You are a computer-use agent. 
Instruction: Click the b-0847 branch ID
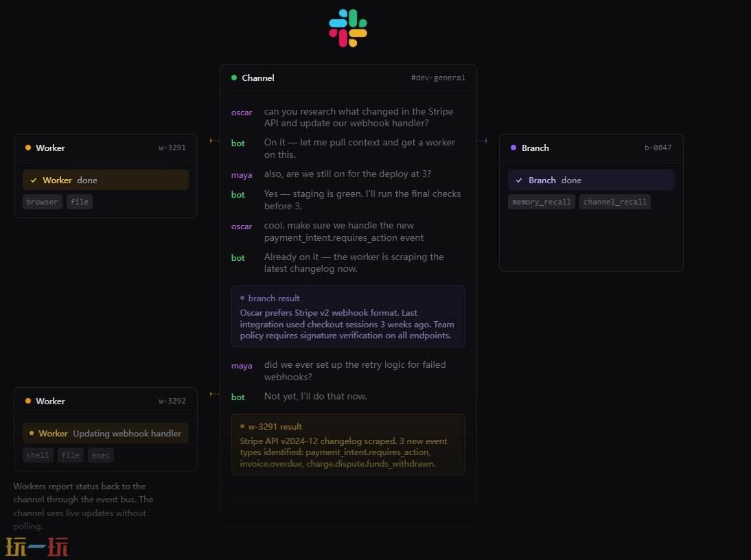(x=658, y=148)
